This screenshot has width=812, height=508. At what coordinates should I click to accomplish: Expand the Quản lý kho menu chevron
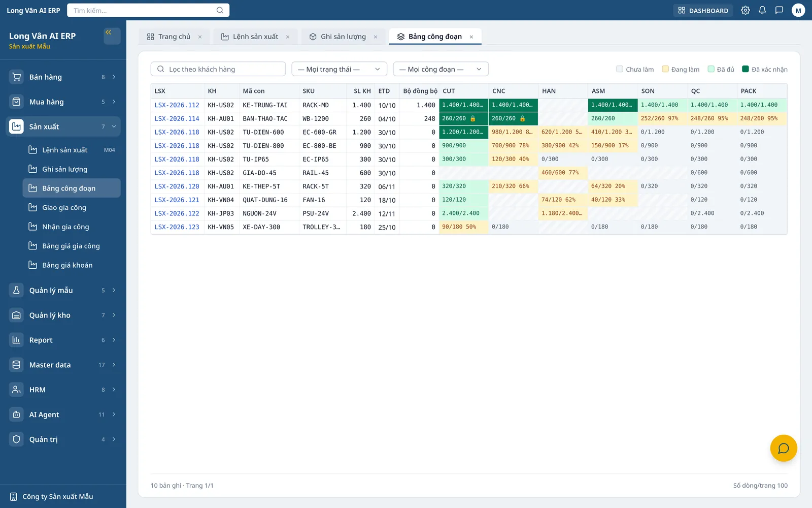tap(114, 315)
